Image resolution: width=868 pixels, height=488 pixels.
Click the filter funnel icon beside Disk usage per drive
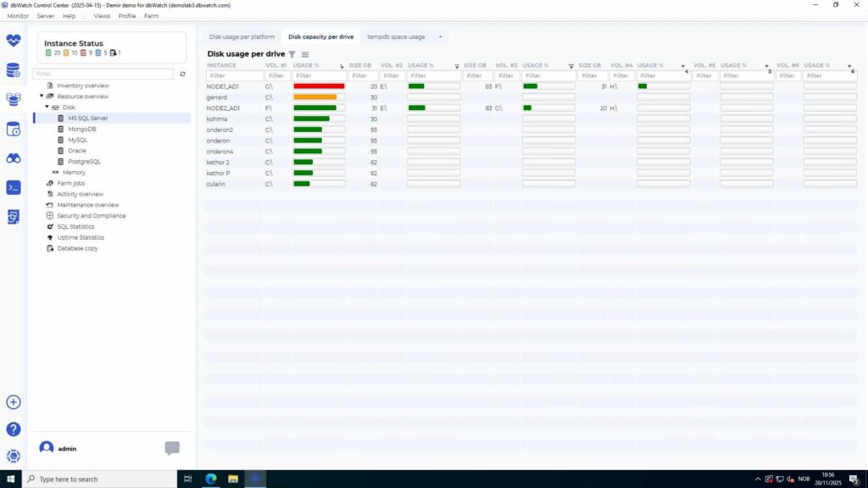[292, 53]
